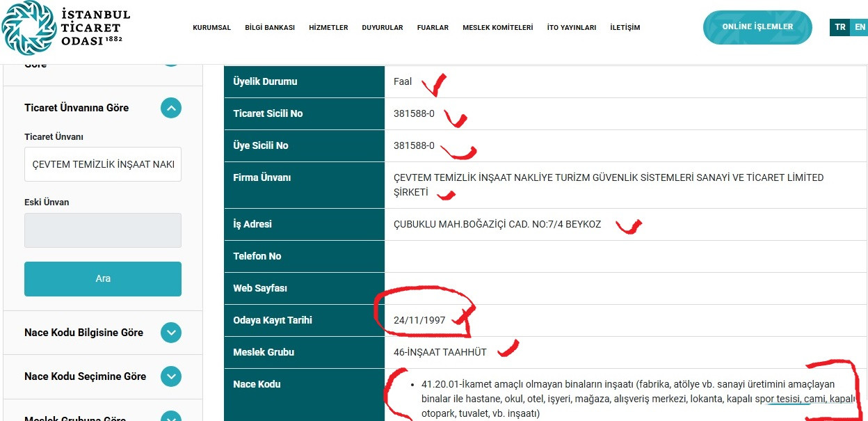Switch language to TR
Screen dimensions: 868x421
coord(840,27)
